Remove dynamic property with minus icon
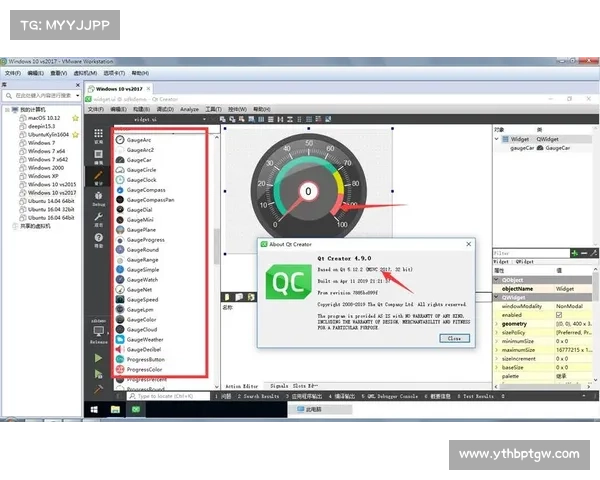Viewport: 600px width, 480px height. 584,253
